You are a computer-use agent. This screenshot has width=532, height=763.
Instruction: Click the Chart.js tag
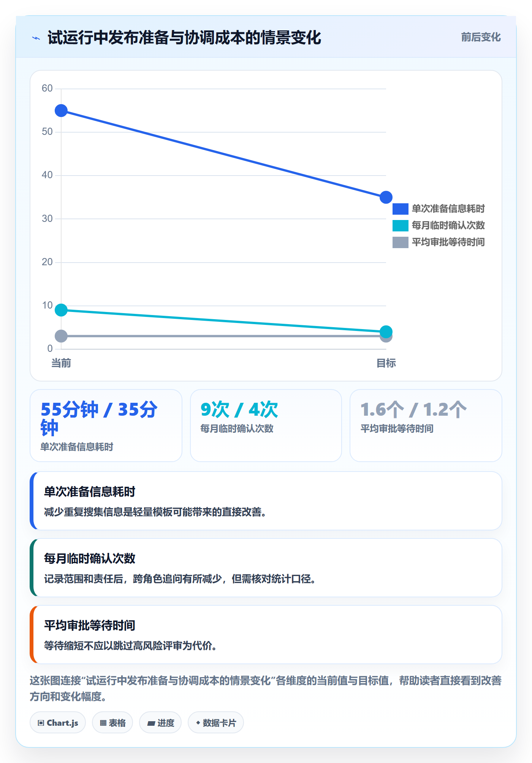coord(58,723)
